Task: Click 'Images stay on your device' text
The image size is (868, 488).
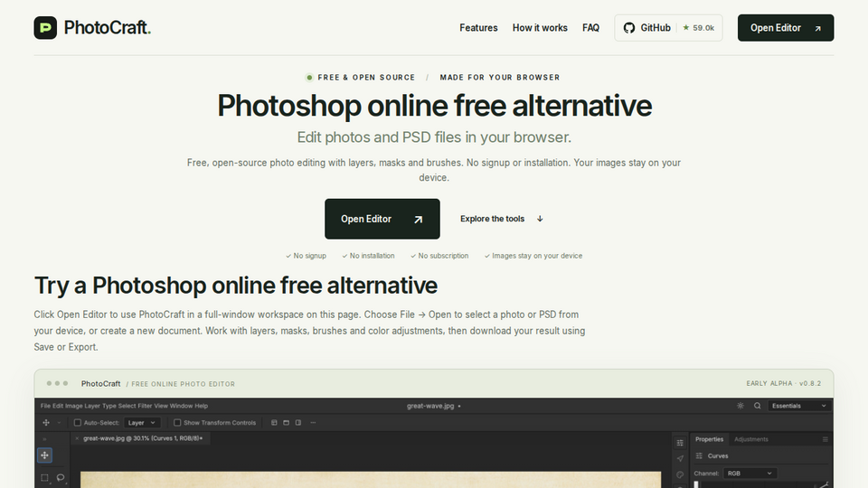Action: click(533, 256)
